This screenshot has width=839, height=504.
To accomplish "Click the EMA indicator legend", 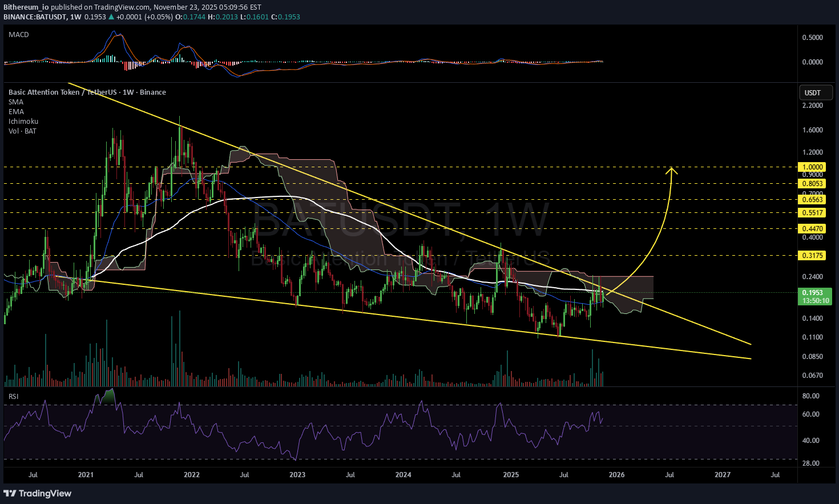I will (16, 112).
